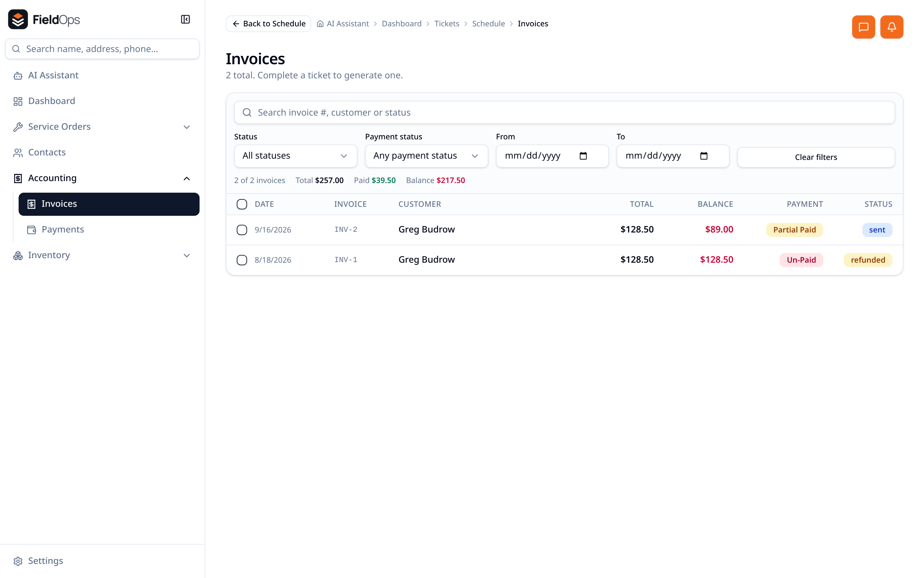Go to Tickets breadcrumb
This screenshot has height=578, width=924.
447,24
